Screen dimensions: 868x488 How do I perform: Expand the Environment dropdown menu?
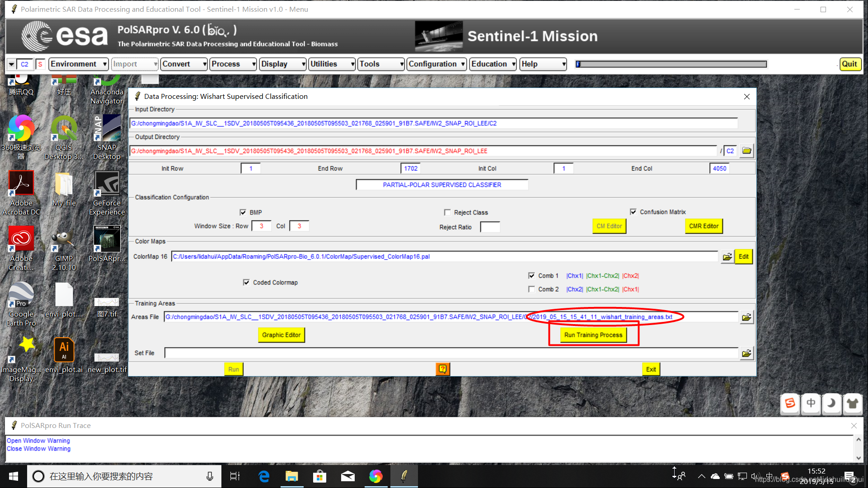tap(79, 64)
